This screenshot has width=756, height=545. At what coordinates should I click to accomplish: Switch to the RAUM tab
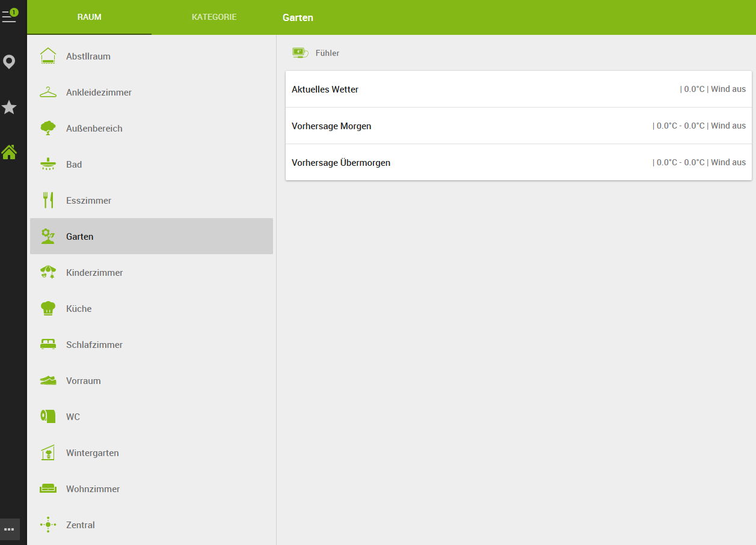pyautogui.click(x=89, y=17)
